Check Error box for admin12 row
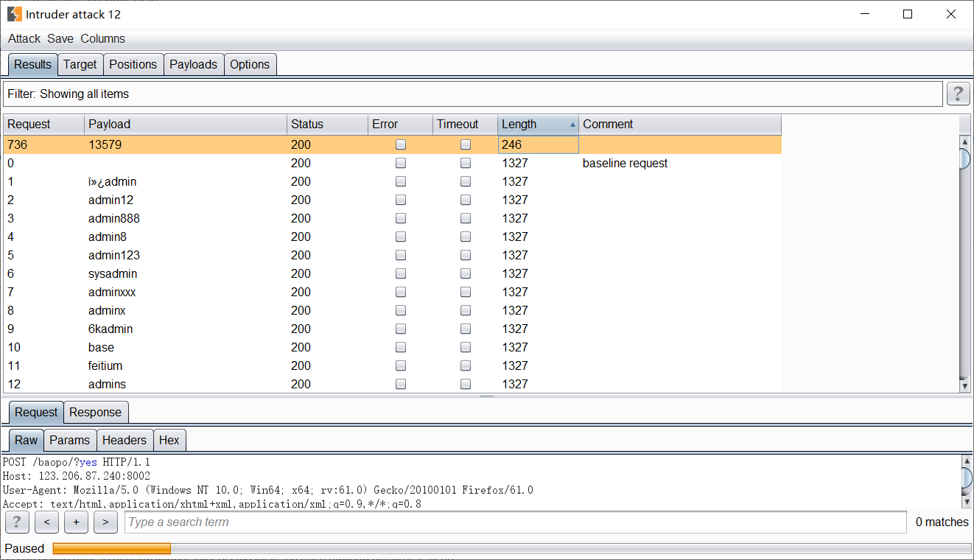Screen dimensions: 974x560 (x=401, y=200)
